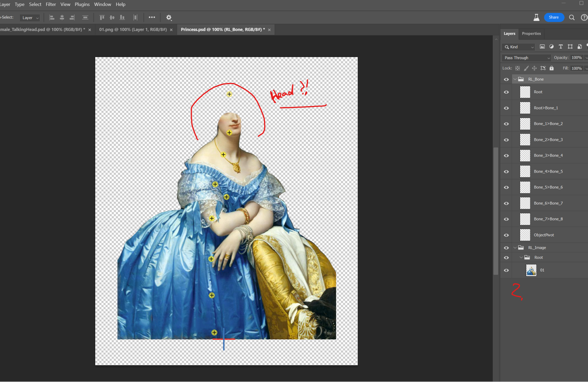Collapse the Root subgroup under RL_Image
The width and height of the screenshot is (588, 382).
521,258
